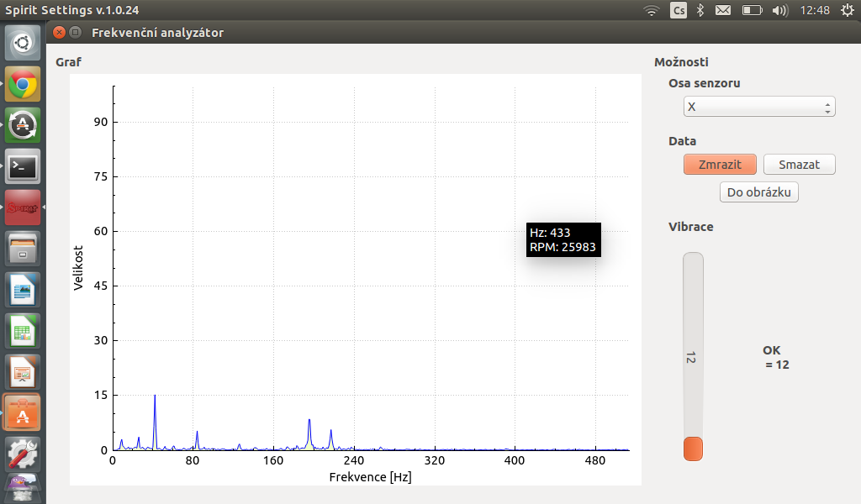Open LibreOffice Calc spreadsheet icon

point(23,330)
